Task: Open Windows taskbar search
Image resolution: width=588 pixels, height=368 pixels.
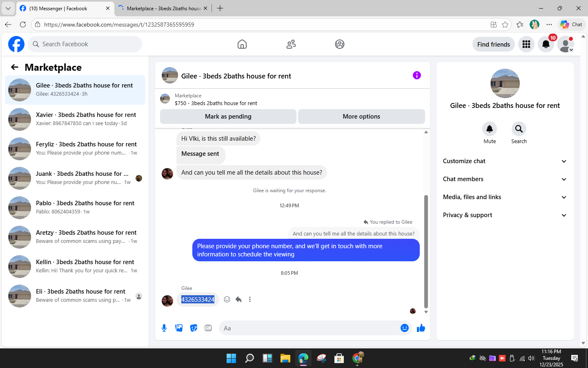Action: (x=249, y=358)
